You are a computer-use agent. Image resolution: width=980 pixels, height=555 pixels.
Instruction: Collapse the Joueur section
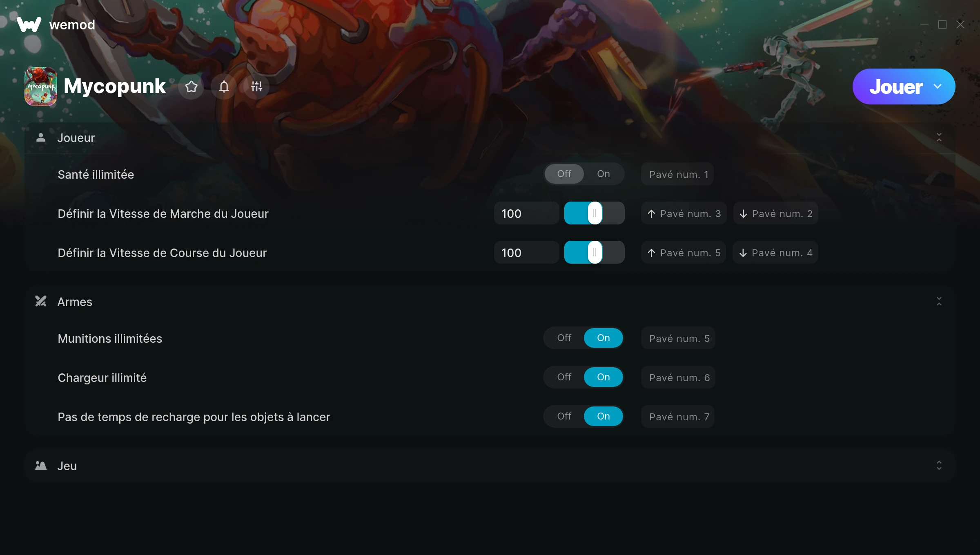tap(939, 138)
